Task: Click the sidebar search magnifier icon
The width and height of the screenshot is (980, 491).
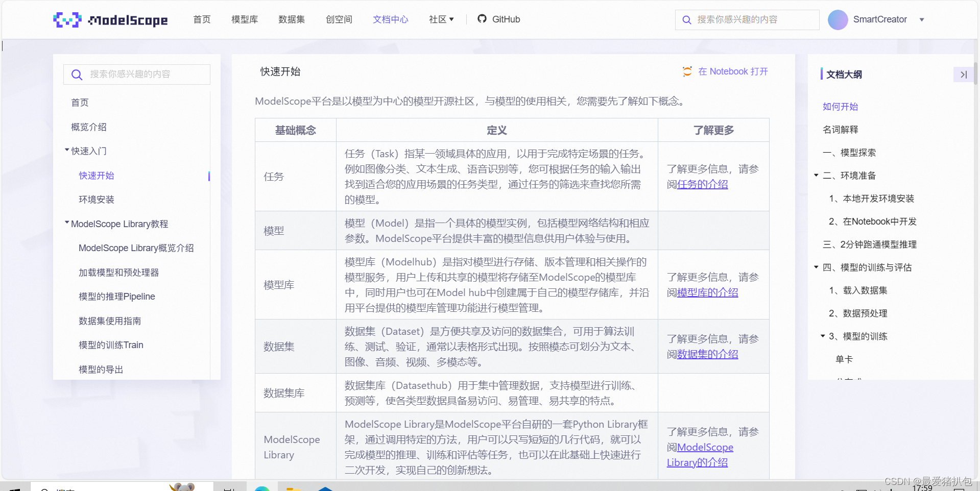Action: tap(77, 75)
